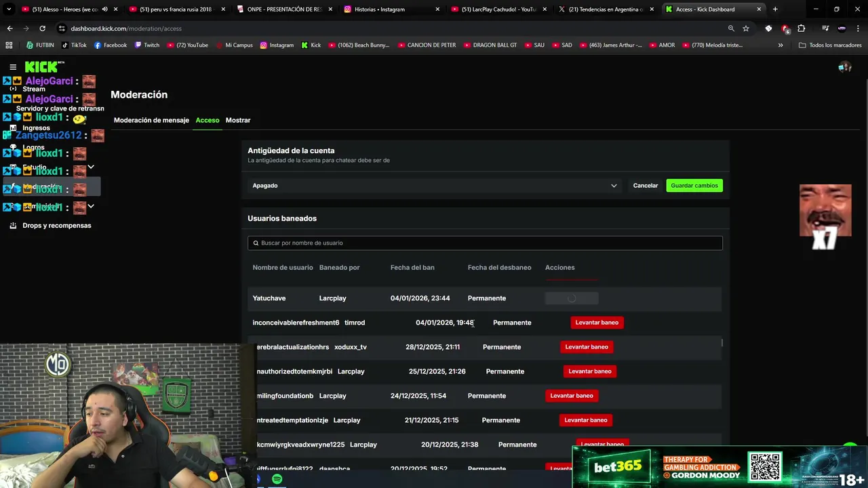Image resolution: width=868 pixels, height=488 pixels.
Task: Click the Cancelar button
Action: [646, 185]
